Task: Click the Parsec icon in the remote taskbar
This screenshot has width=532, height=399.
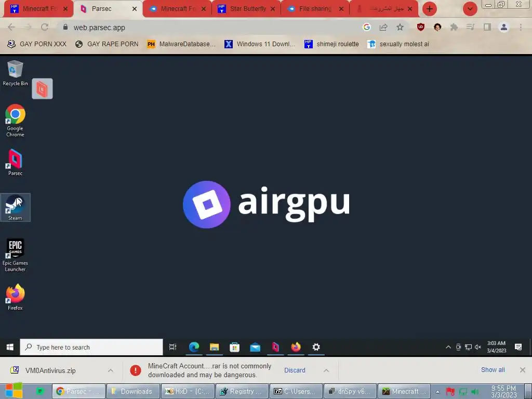Action: 275,347
